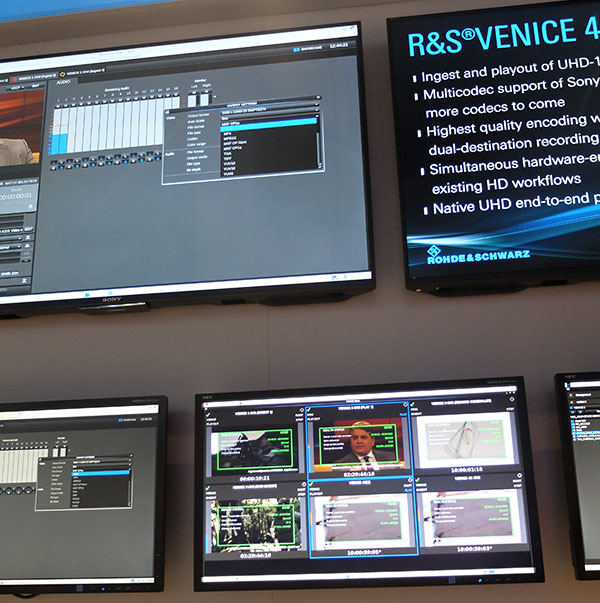The width and height of the screenshot is (600, 603).
Task: Click Color range label in settings dialog
Action: pos(196,145)
